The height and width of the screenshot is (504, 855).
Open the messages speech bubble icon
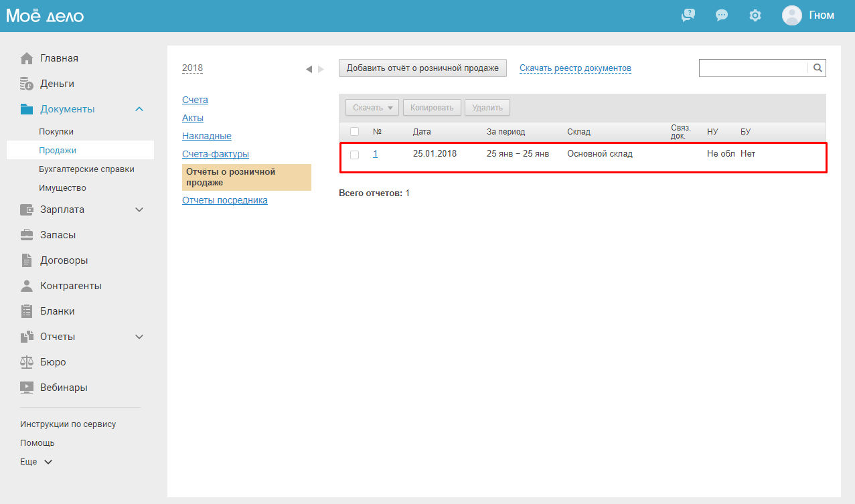[722, 15]
